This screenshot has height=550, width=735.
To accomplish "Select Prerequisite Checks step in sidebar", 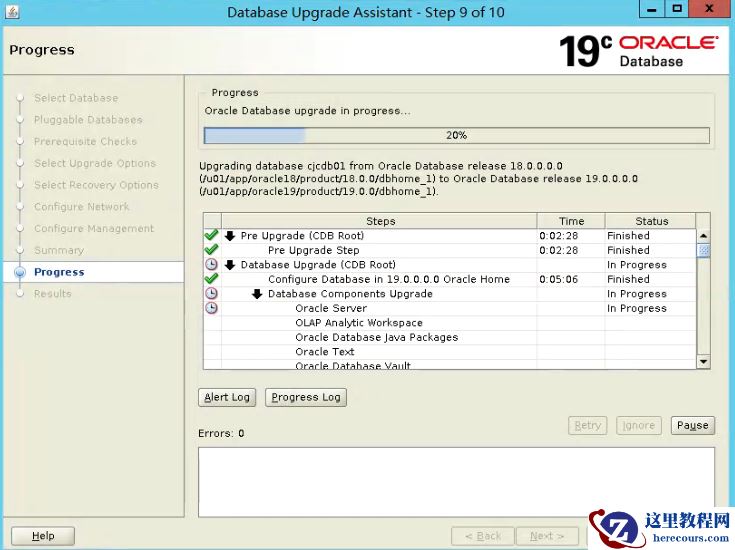I will click(x=85, y=141).
